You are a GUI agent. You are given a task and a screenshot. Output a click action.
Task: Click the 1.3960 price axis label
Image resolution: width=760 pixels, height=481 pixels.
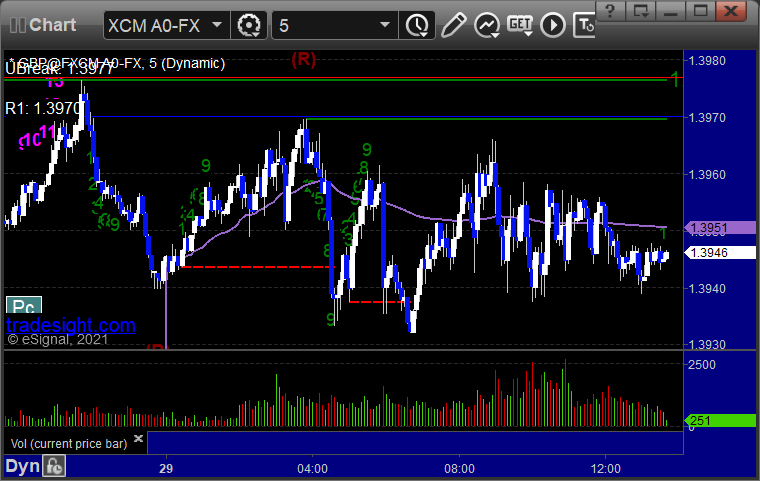(x=707, y=175)
